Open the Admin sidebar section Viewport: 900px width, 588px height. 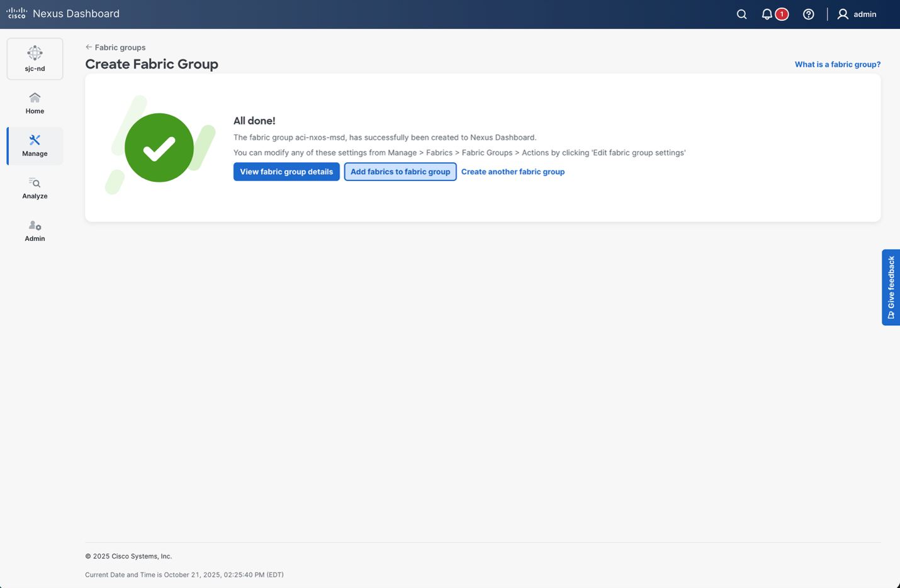tap(35, 231)
